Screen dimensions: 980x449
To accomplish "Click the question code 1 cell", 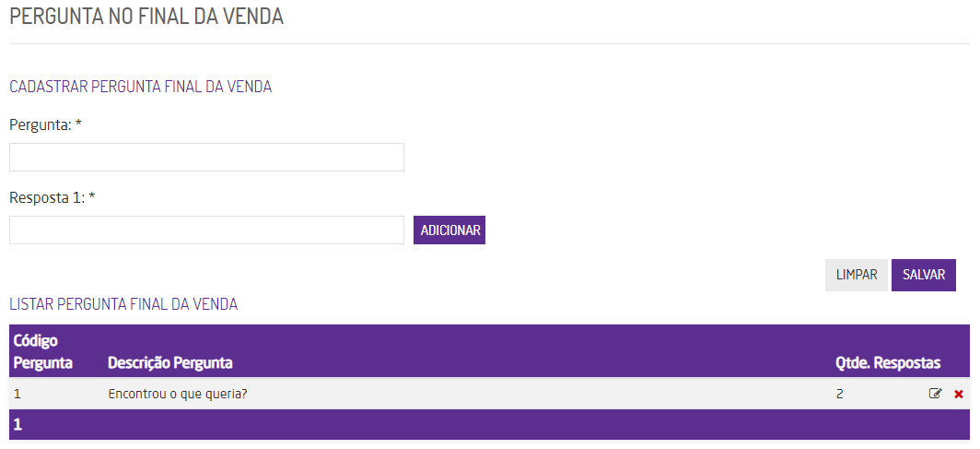I will pyautogui.click(x=17, y=394).
